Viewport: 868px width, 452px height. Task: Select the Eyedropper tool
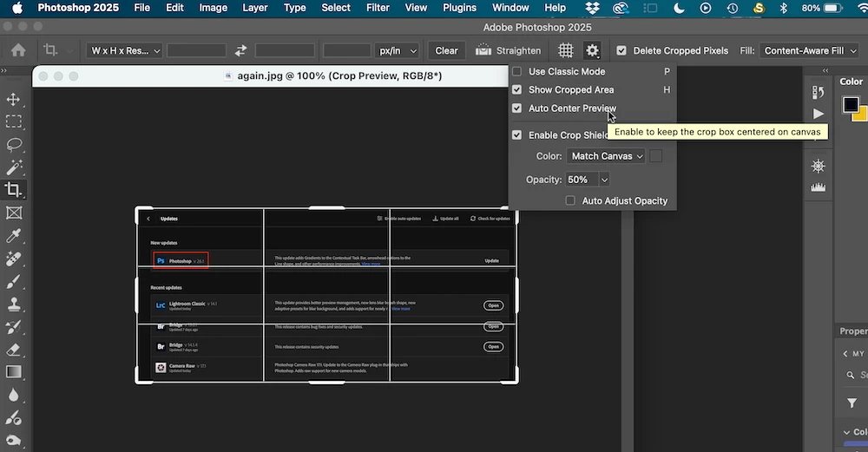click(13, 236)
